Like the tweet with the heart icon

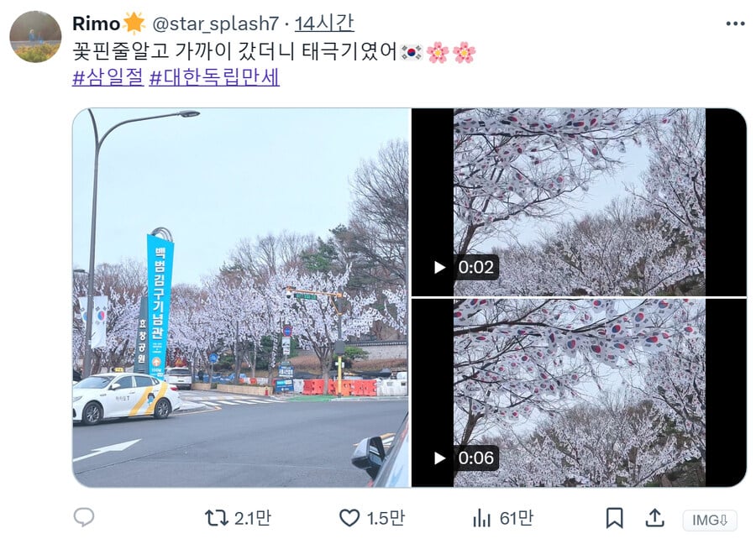pos(349,518)
